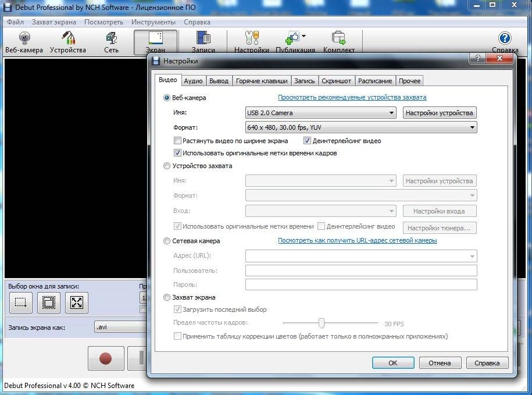
Task: Toggle Загрузить последний выбор checkbox
Action: [177, 309]
